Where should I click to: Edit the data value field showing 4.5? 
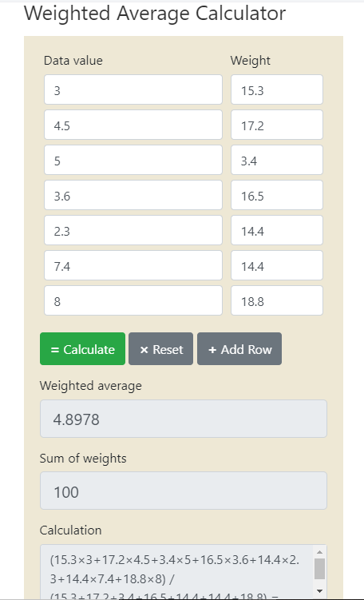click(133, 125)
